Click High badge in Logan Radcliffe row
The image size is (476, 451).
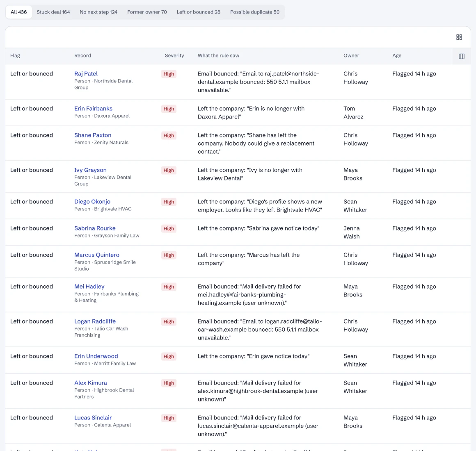click(x=169, y=322)
